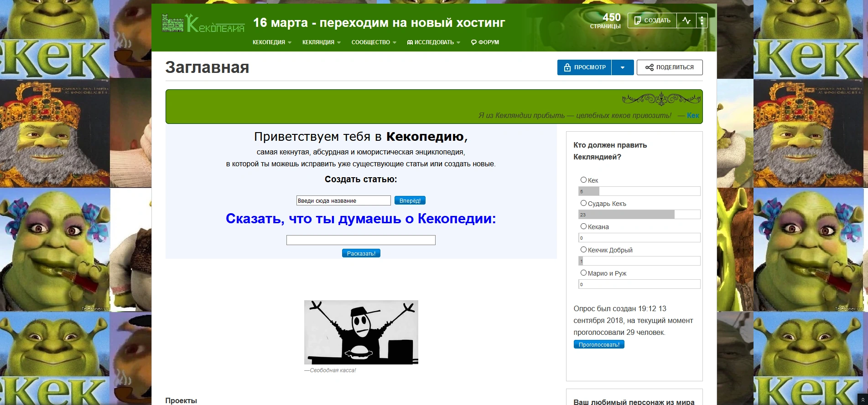
Task: Focus the opinion text input field
Action: 361,240
